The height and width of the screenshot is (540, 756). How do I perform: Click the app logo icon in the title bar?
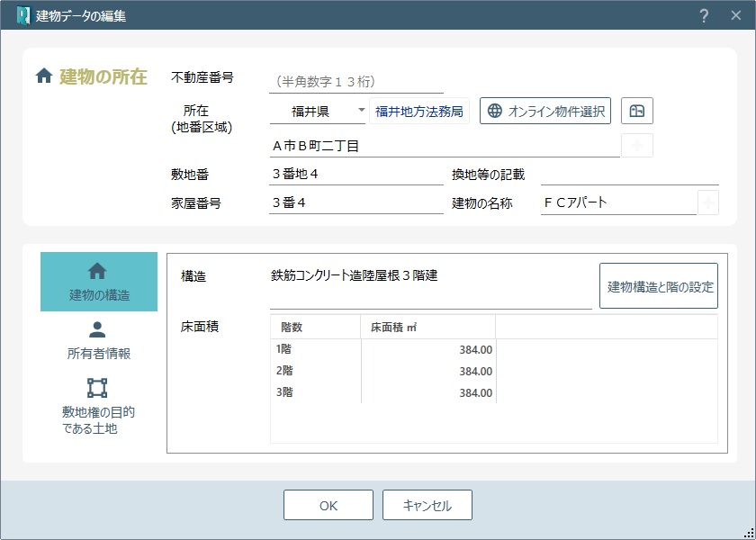click(23, 15)
